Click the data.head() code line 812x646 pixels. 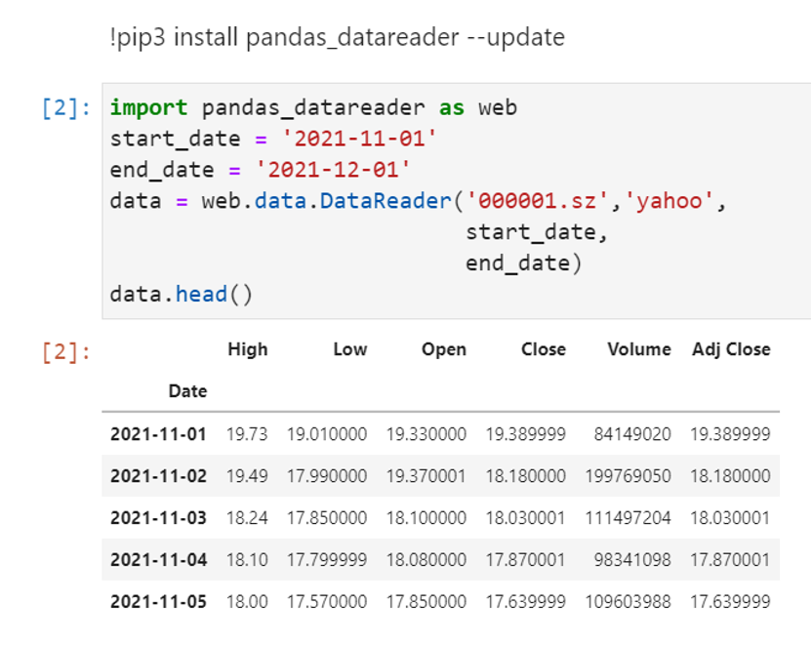(x=182, y=294)
